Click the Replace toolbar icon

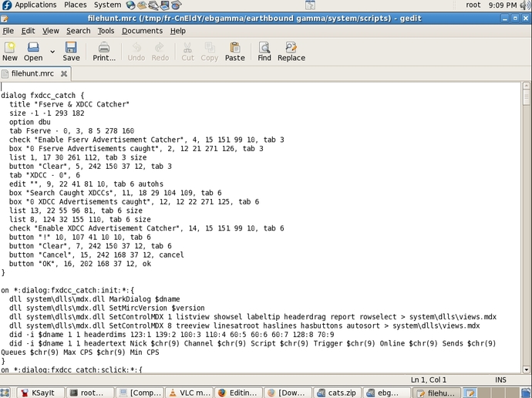coord(291,52)
